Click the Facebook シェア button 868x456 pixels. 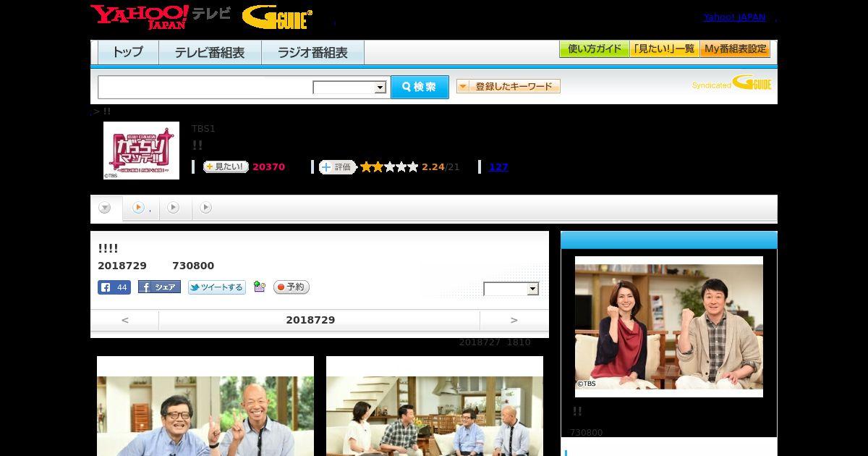(159, 287)
